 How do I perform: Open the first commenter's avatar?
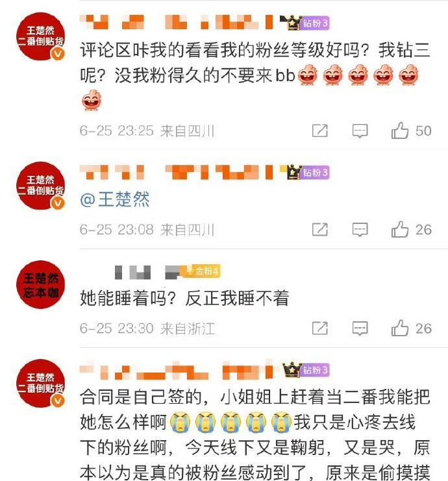(40, 36)
